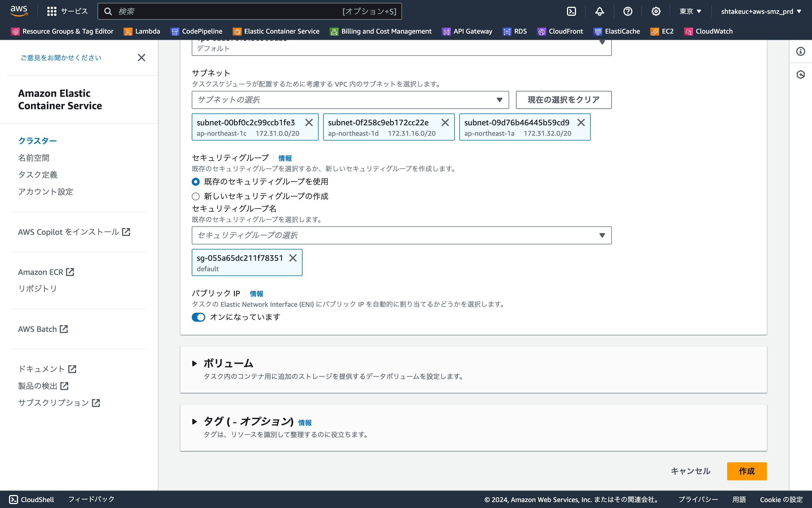Open the help question mark icon
812x508 pixels.
(x=628, y=11)
